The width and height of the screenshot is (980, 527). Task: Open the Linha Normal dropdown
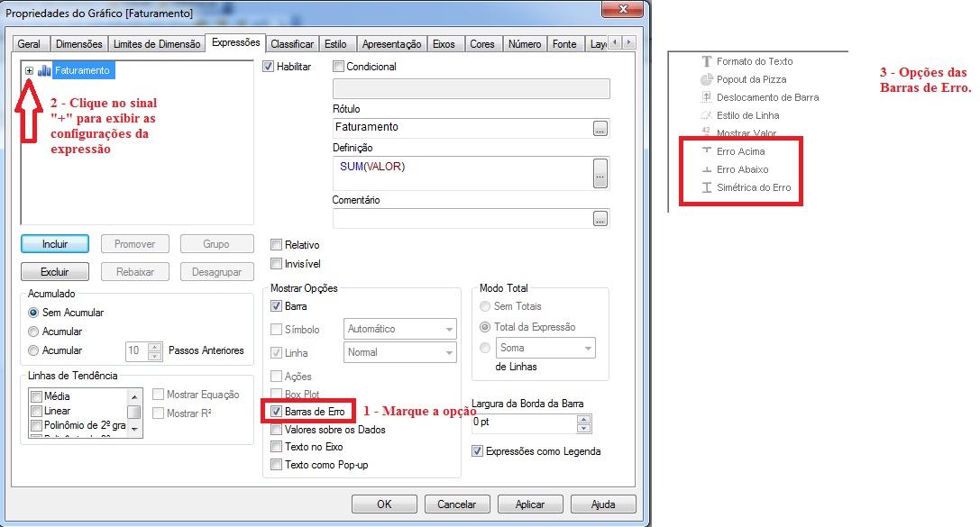click(400, 352)
